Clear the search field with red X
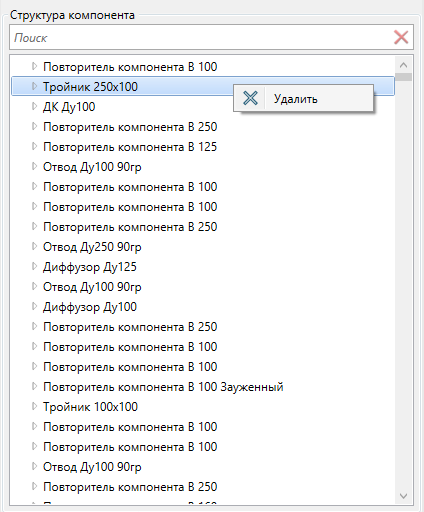This screenshot has height=512, width=424. pyautogui.click(x=401, y=37)
